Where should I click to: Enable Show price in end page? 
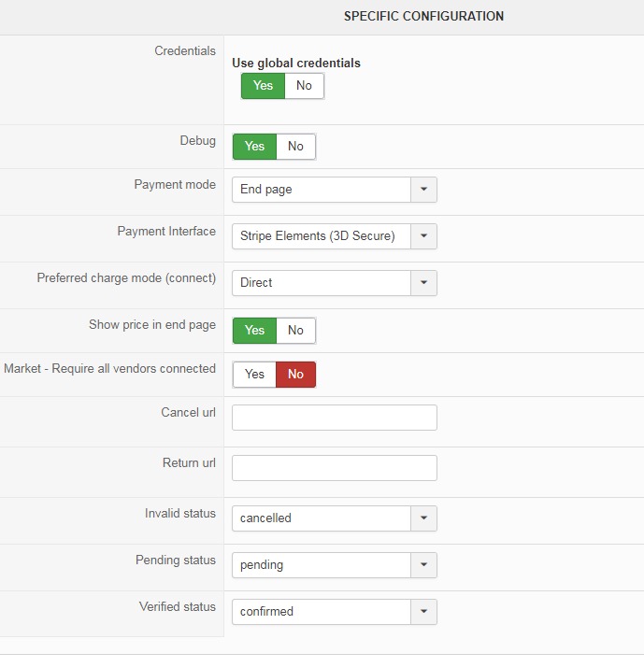tap(254, 331)
